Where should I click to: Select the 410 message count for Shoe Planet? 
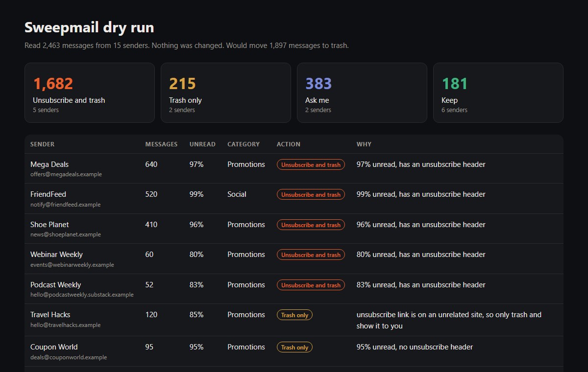pos(151,225)
